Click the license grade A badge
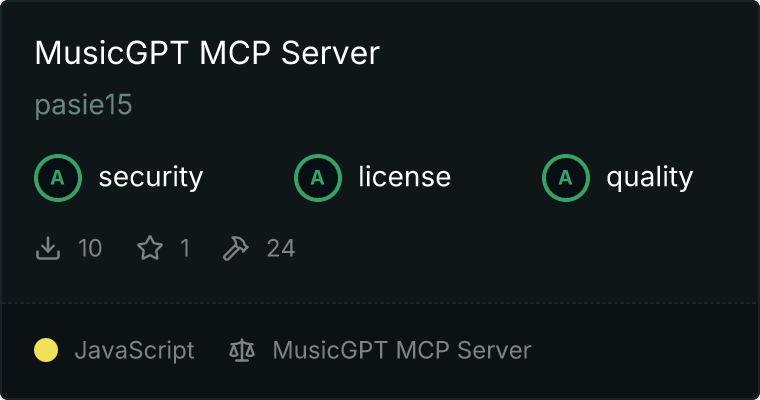Image resolution: width=760 pixels, height=400 pixels. point(318,177)
